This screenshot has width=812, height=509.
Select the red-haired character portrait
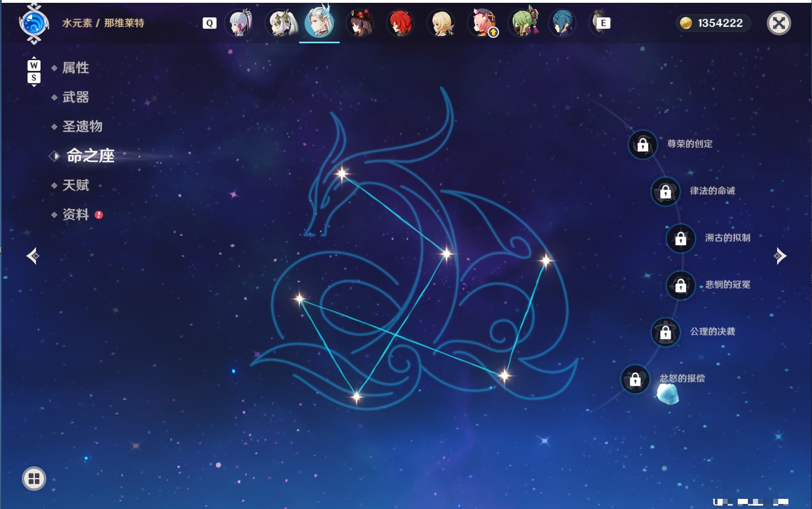click(400, 23)
